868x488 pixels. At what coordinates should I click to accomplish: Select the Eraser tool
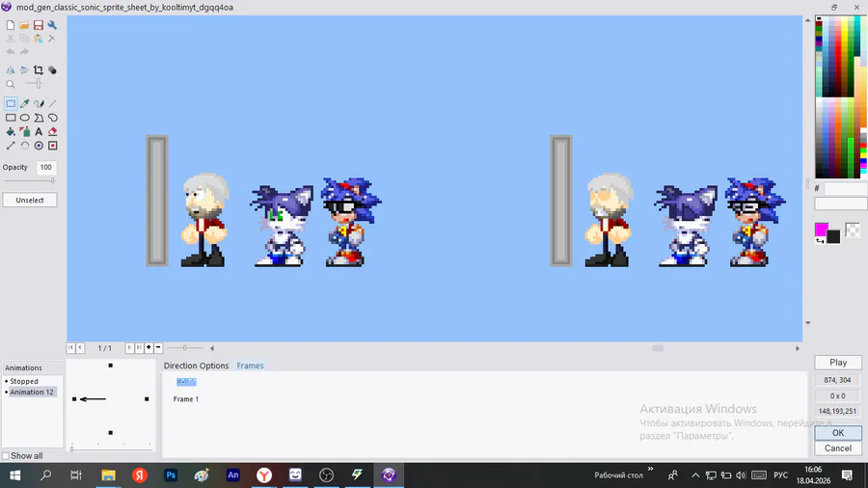coord(53,132)
